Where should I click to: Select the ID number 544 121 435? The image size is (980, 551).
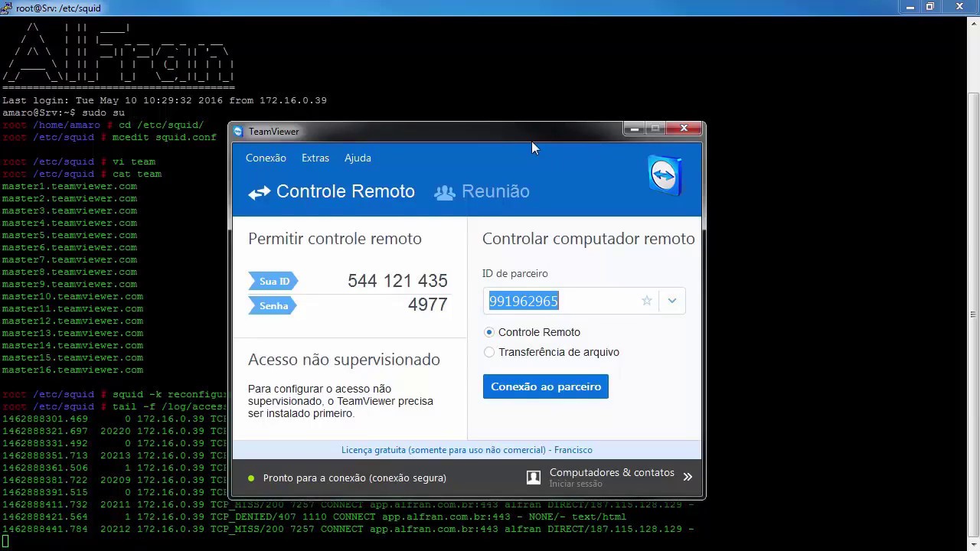point(397,281)
